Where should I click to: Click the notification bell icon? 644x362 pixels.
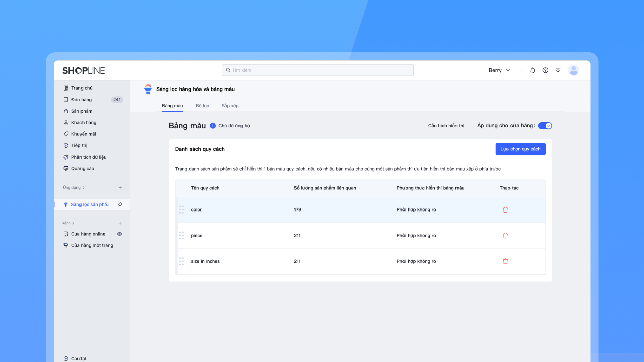532,70
